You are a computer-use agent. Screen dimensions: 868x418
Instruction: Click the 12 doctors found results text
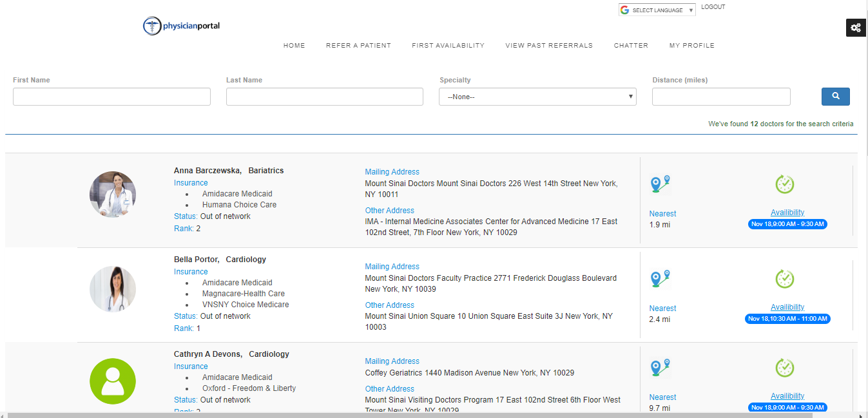tap(780, 124)
